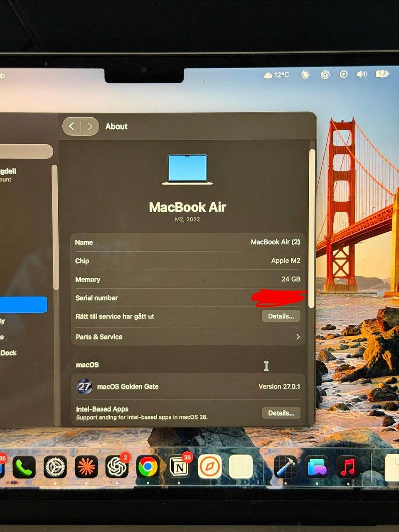This screenshot has height=532, width=399.
Task: Open the Dock item in the sidebar
Action: click(x=8, y=353)
